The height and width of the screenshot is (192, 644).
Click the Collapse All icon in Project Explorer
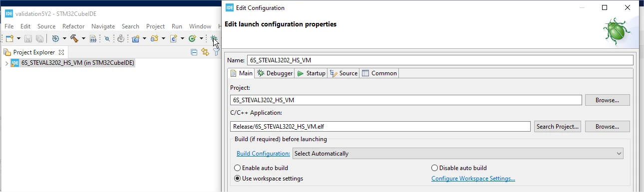194,52
